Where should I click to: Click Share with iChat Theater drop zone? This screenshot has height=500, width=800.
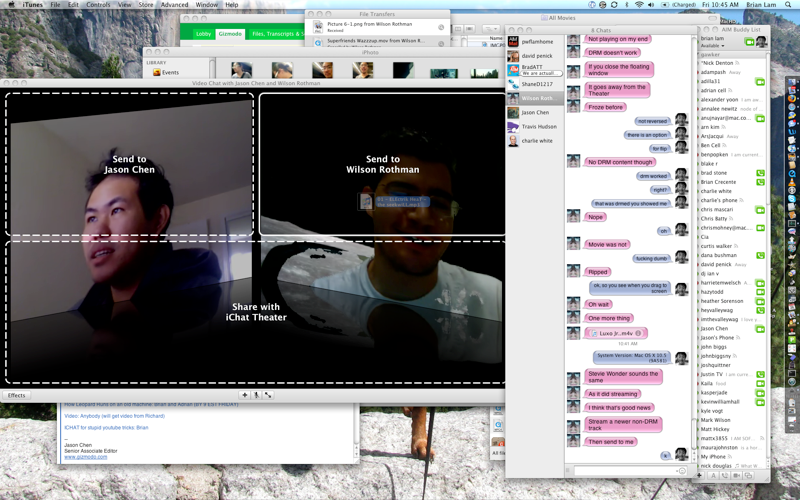[x=256, y=312]
